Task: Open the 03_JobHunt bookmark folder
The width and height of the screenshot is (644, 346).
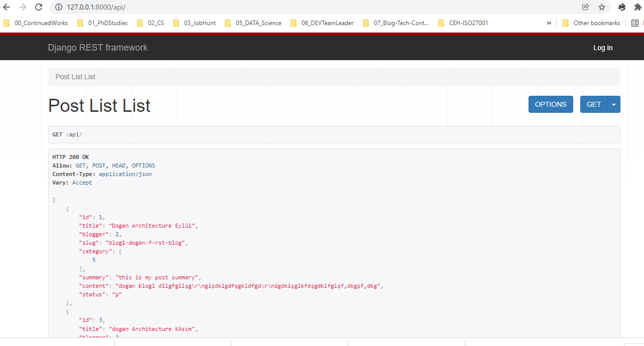Action: [x=194, y=23]
